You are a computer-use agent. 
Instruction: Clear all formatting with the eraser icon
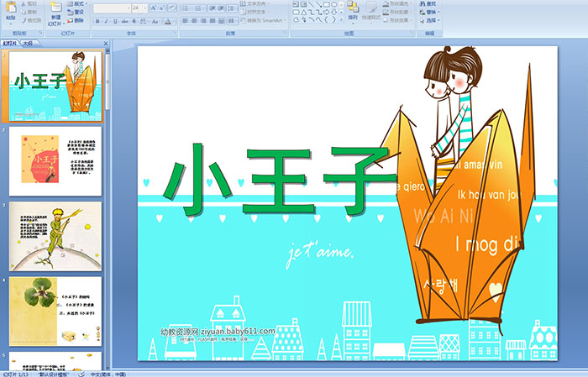pyautogui.click(x=172, y=8)
